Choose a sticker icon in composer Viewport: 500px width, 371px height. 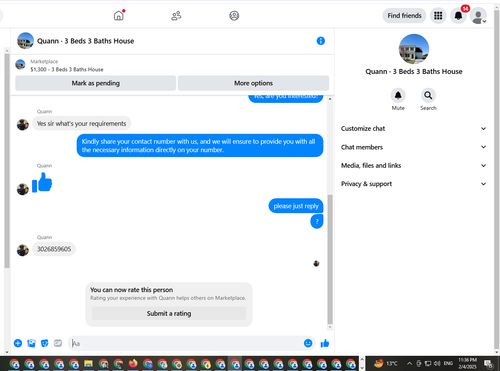[44, 343]
